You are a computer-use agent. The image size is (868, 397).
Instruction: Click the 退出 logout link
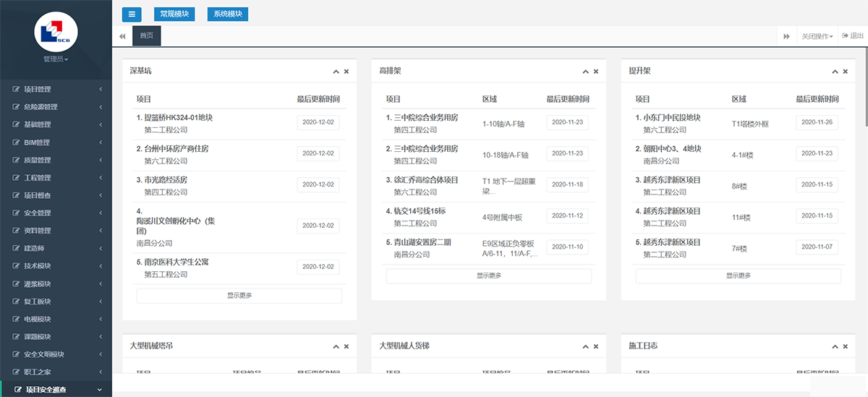coord(853,36)
